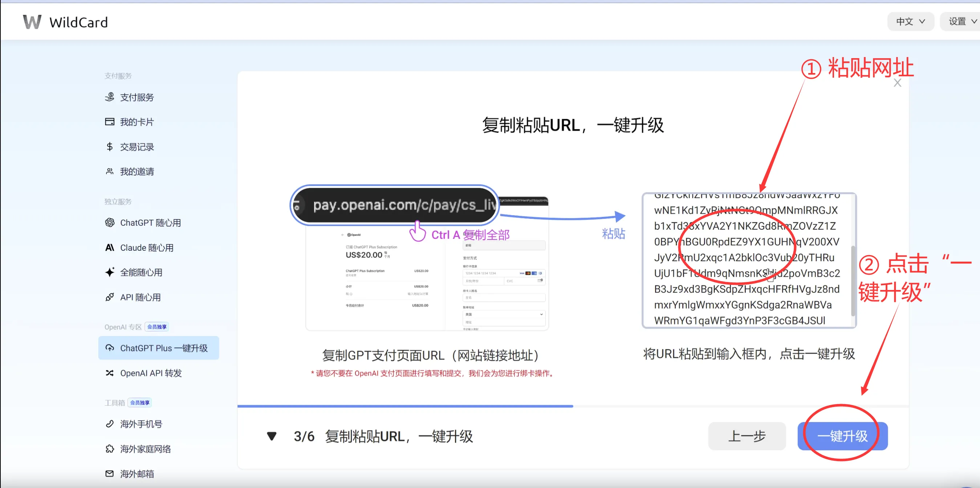The image size is (980, 488).
Task: Click the 全能随心用 sparkle icon
Action: (x=110, y=272)
